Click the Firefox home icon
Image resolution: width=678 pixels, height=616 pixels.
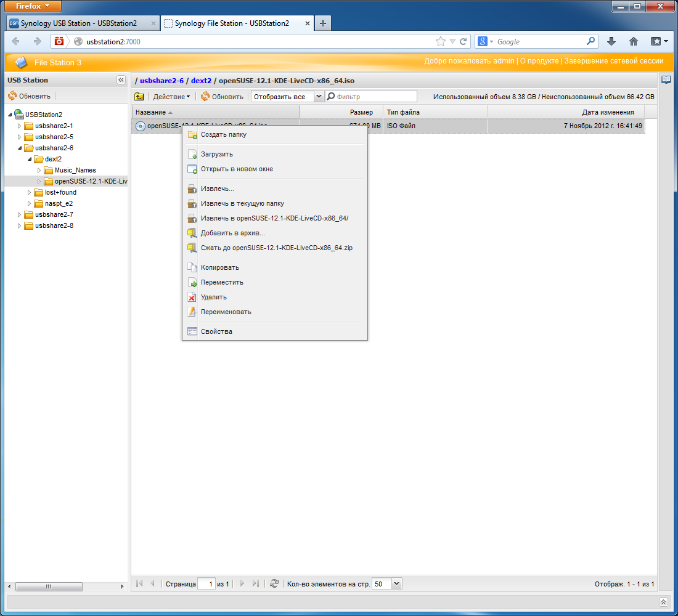click(x=634, y=41)
